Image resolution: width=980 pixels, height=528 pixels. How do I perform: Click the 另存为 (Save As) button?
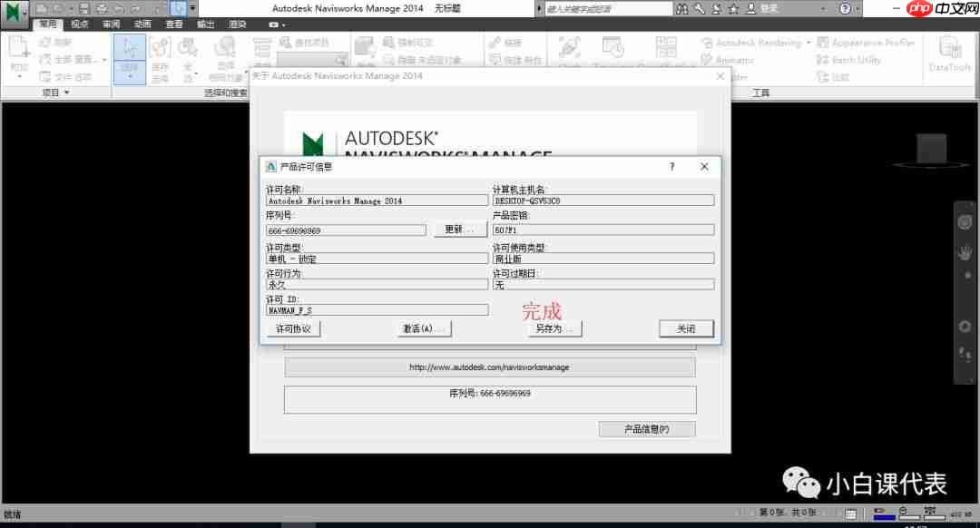coord(554,328)
